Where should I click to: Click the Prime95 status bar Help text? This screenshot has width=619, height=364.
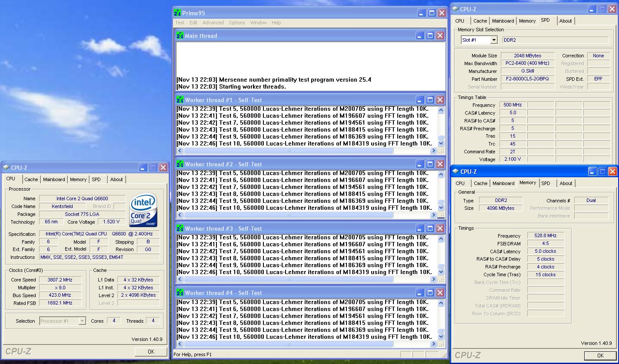pos(193,354)
